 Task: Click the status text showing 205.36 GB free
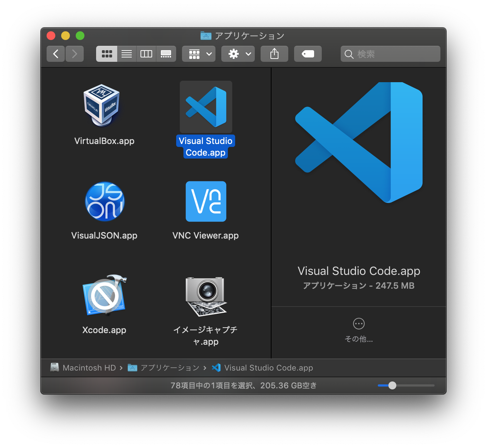click(x=243, y=385)
